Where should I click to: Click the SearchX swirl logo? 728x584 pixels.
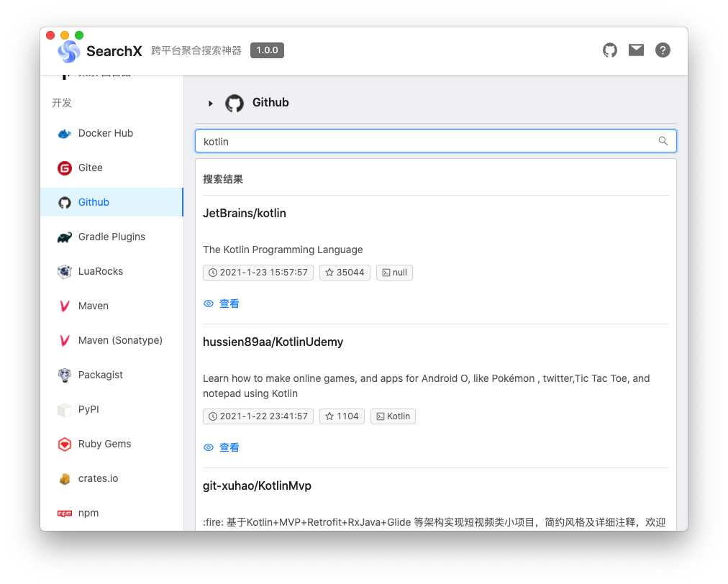click(x=69, y=50)
